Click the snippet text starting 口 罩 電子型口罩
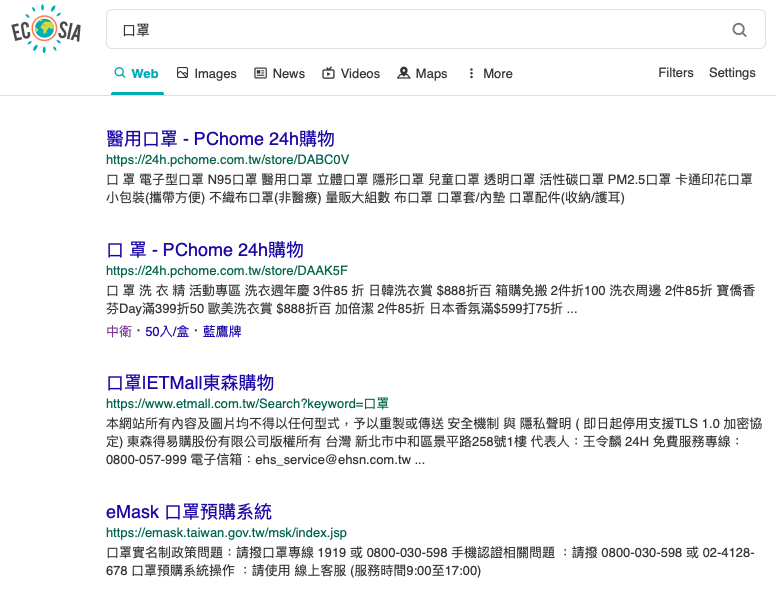This screenshot has height=589, width=776. tap(429, 189)
